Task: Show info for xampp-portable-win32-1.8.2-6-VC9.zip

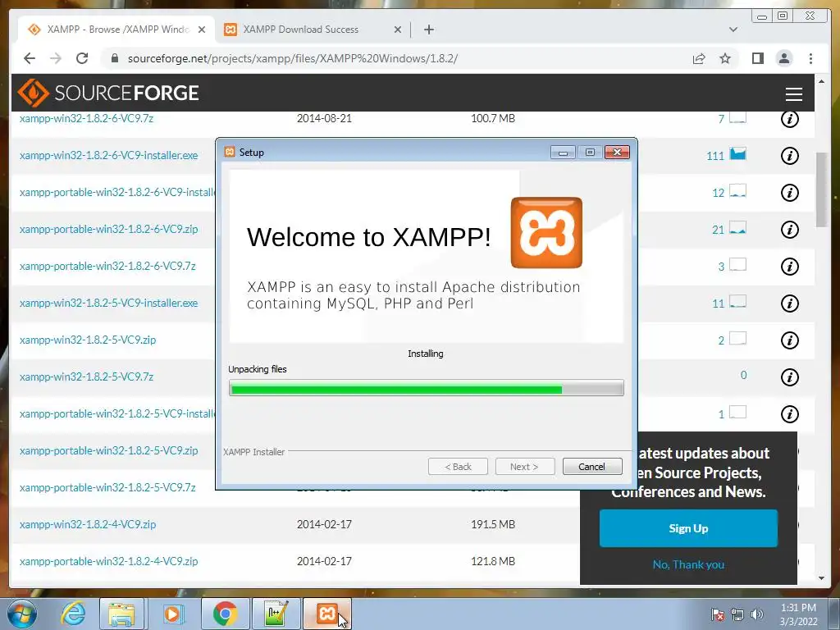Action: tap(790, 230)
